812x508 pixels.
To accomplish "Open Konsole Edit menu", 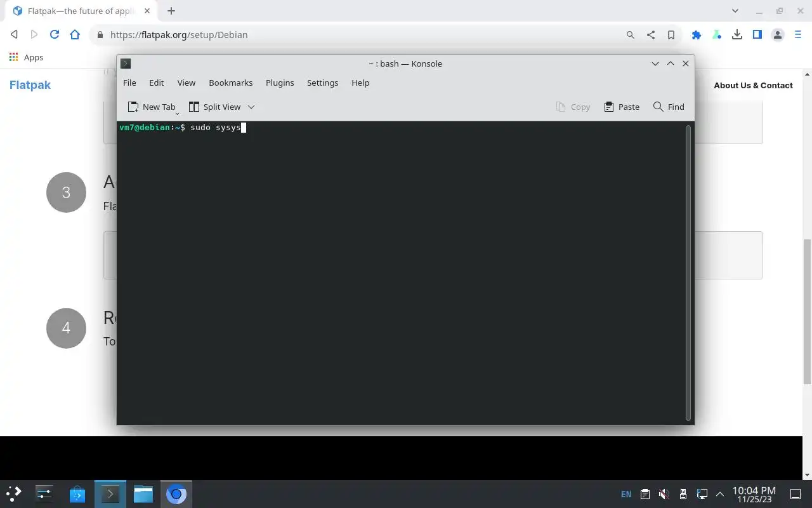I will tap(156, 83).
